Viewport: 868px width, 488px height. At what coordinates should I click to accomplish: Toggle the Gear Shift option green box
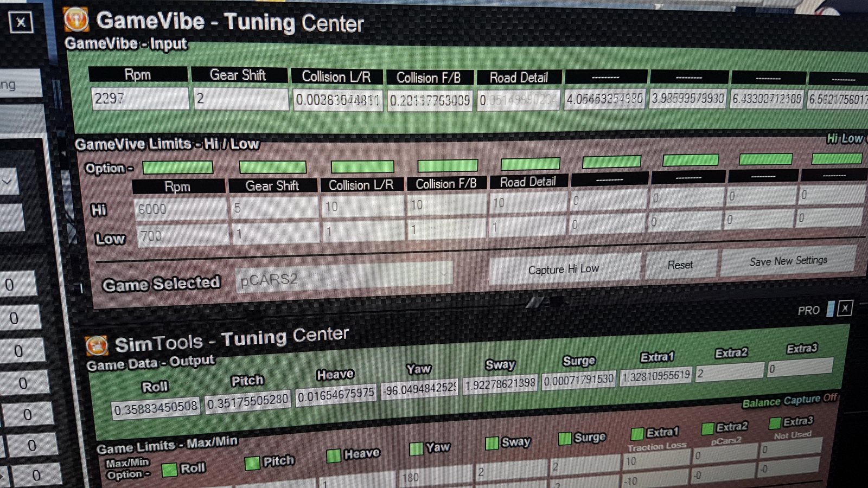click(272, 166)
